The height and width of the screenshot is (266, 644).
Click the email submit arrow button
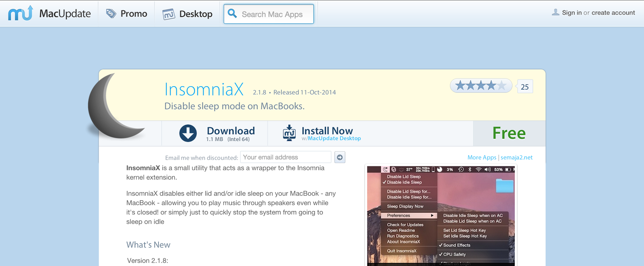click(340, 157)
